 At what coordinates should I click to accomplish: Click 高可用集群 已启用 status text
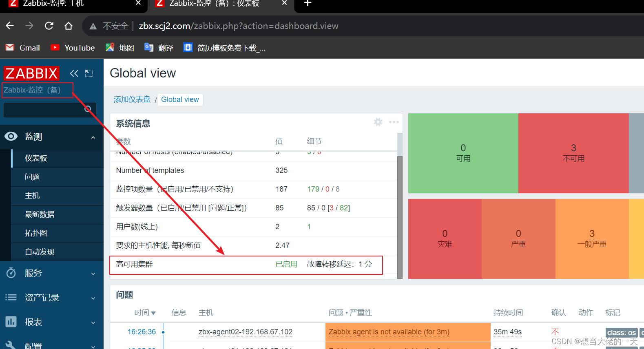coord(286,264)
